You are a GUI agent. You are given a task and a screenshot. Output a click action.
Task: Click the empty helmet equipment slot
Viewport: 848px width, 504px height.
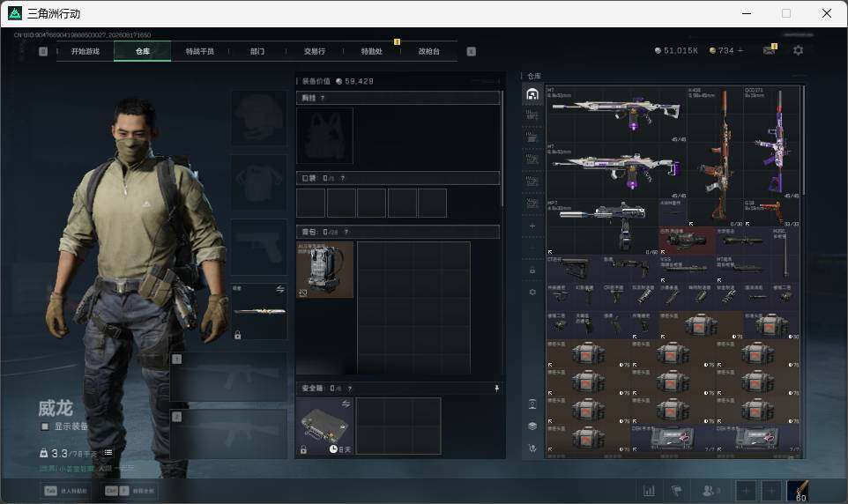(259, 118)
